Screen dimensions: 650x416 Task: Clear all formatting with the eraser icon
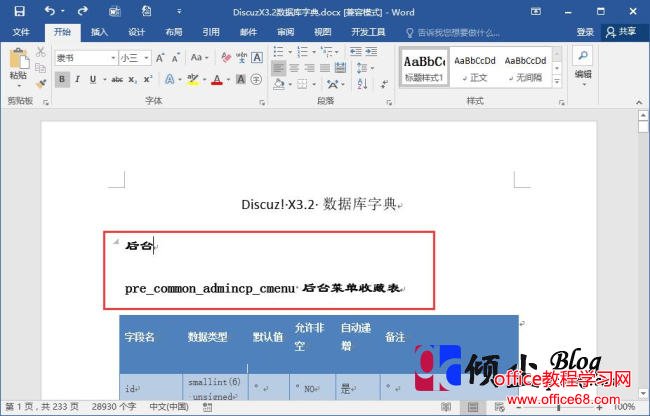pos(226,58)
